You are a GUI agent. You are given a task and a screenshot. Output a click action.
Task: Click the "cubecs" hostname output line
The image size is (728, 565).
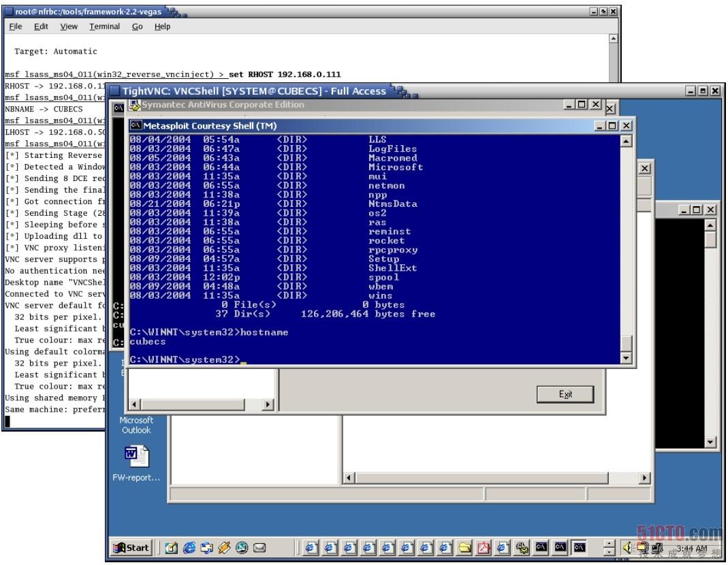coord(148,341)
